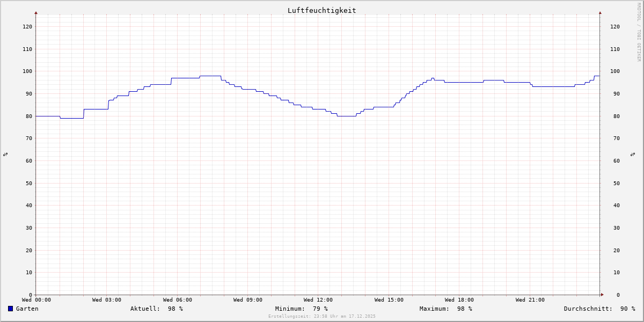Click the Durchschnitt 90 % statistic
The image size is (644, 322).
(599, 309)
